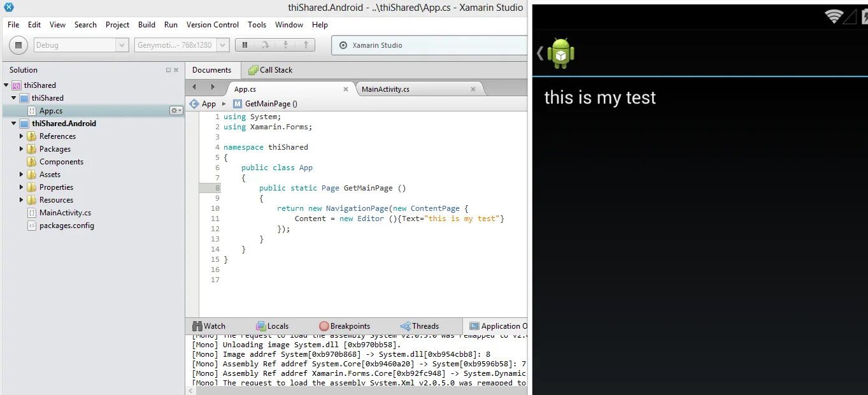Stop the debugging session with the Stop button

tap(18, 45)
